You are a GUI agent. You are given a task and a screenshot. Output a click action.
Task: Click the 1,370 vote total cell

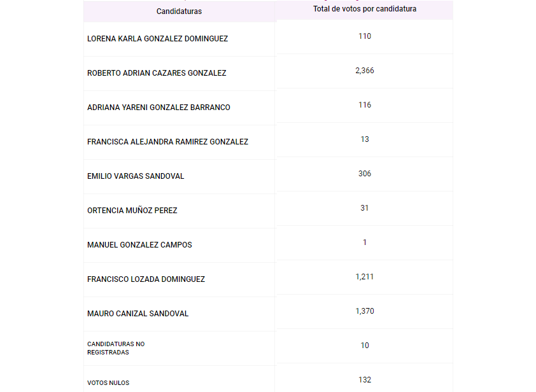[365, 311]
